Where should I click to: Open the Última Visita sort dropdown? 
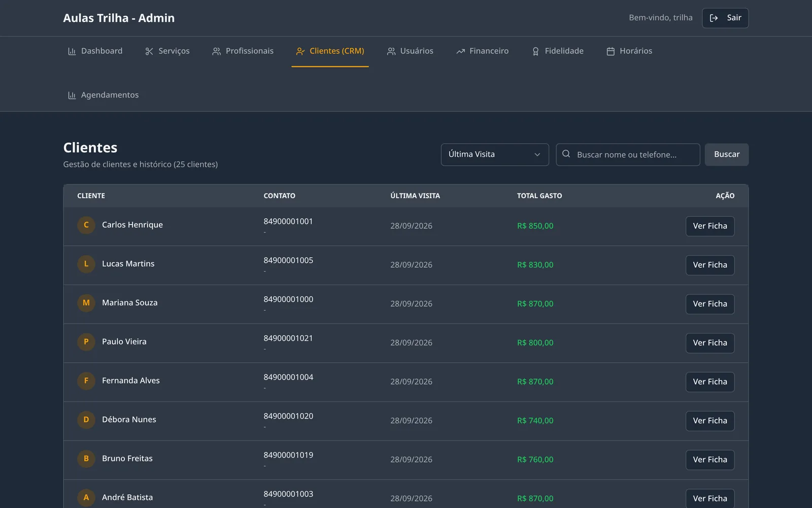coord(495,154)
